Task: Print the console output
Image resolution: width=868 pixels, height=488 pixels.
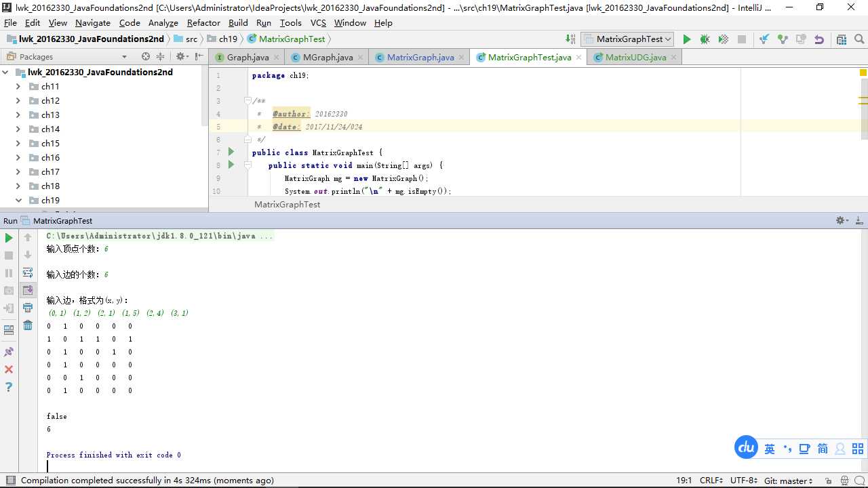Action: pyautogui.click(x=28, y=308)
